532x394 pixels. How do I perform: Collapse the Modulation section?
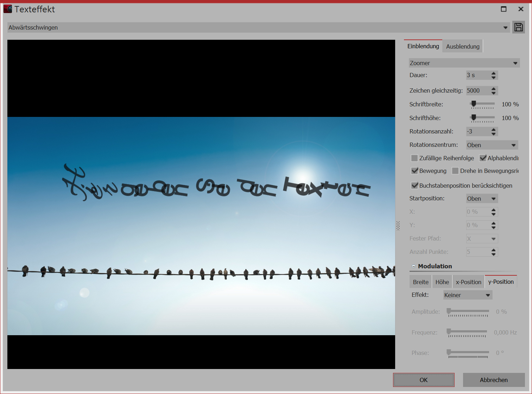pyautogui.click(x=413, y=266)
